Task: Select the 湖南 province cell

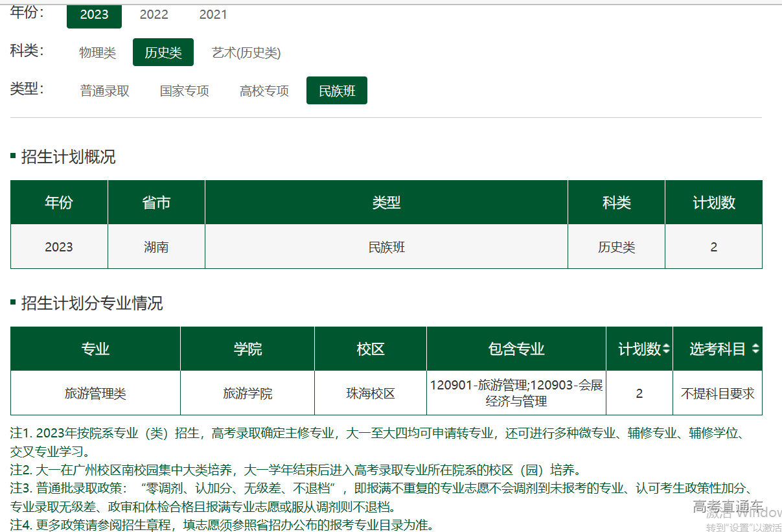Action: point(156,247)
